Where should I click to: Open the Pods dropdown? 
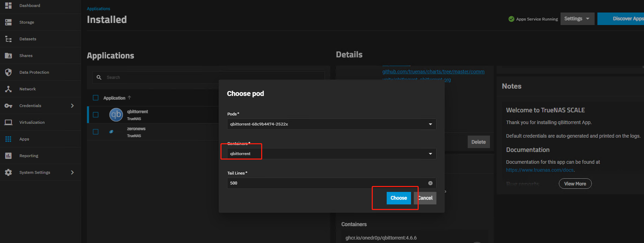[x=331, y=124]
